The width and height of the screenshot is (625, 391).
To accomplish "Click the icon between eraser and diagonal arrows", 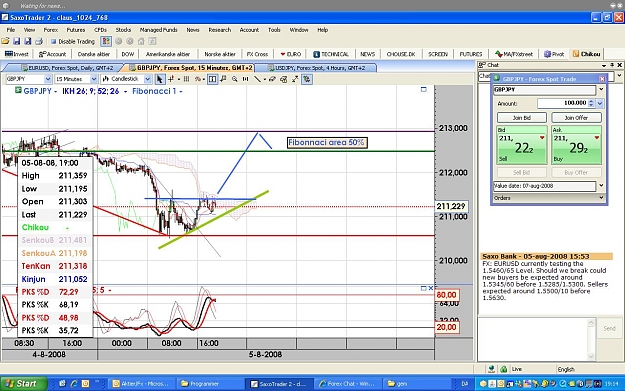I will point(283,79).
